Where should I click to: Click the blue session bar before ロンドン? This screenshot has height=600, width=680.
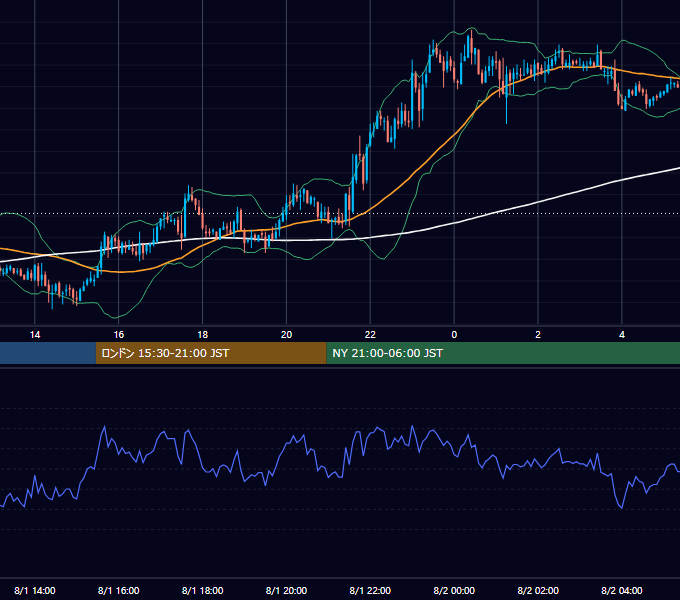point(48,353)
